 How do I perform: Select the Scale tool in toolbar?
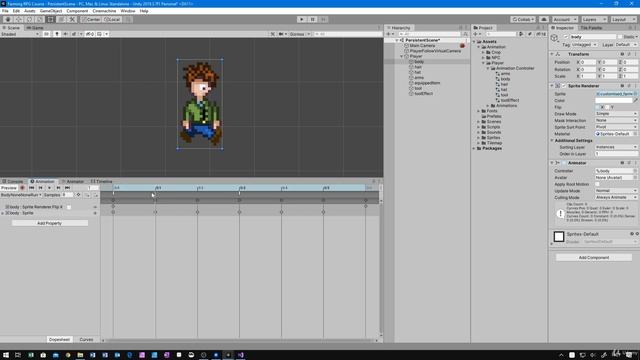pyautogui.click(x=40, y=19)
